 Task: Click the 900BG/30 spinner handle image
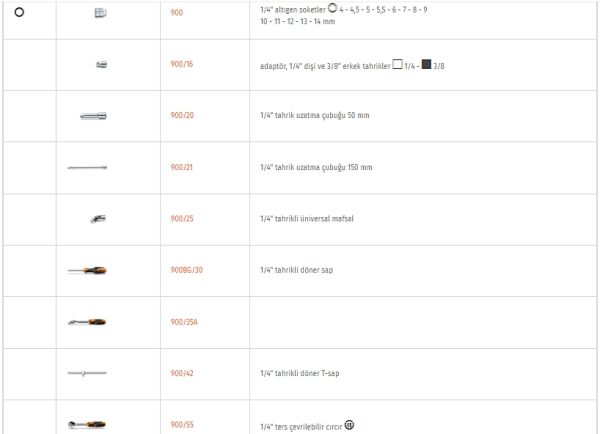87,270
